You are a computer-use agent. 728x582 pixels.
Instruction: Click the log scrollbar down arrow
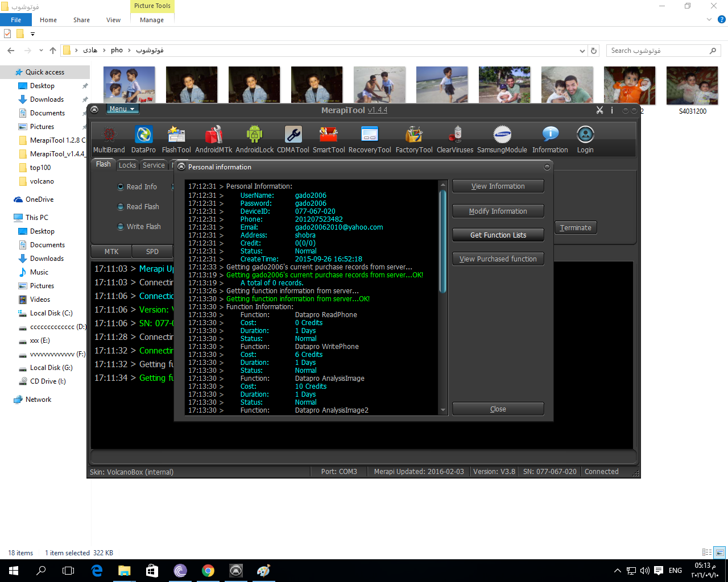(x=443, y=410)
